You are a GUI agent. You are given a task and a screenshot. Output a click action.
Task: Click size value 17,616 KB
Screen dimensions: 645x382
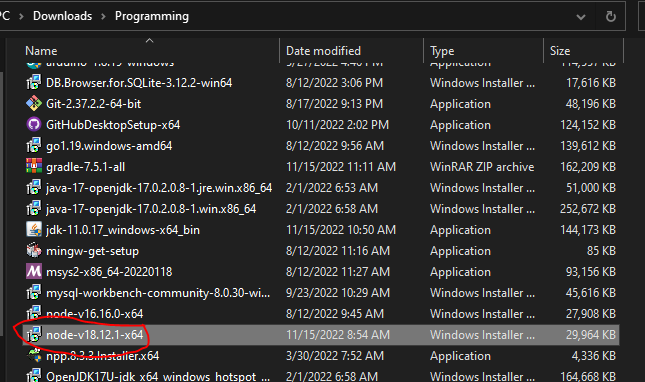tap(591, 83)
